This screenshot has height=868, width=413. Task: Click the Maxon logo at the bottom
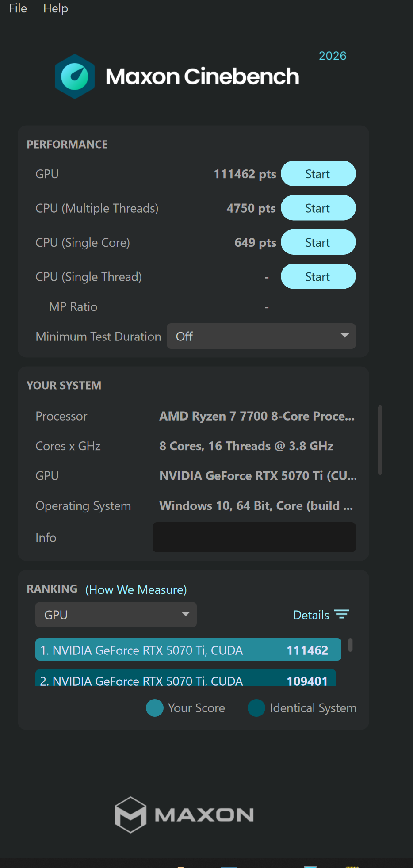184,814
